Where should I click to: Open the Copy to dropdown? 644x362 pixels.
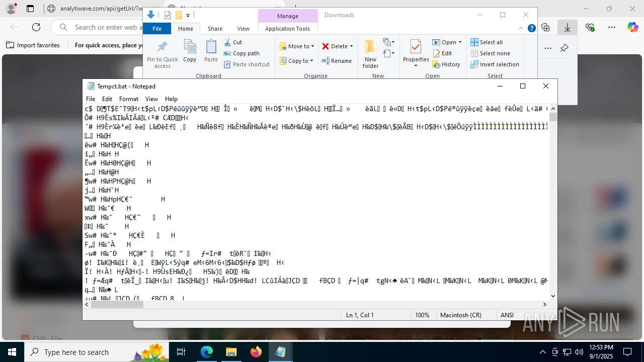(x=297, y=61)
